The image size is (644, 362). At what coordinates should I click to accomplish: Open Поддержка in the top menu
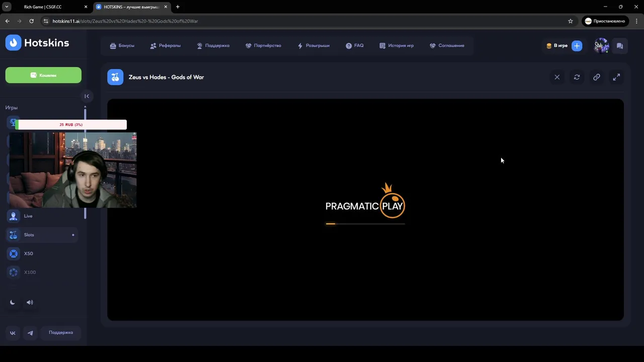point(213,46)
